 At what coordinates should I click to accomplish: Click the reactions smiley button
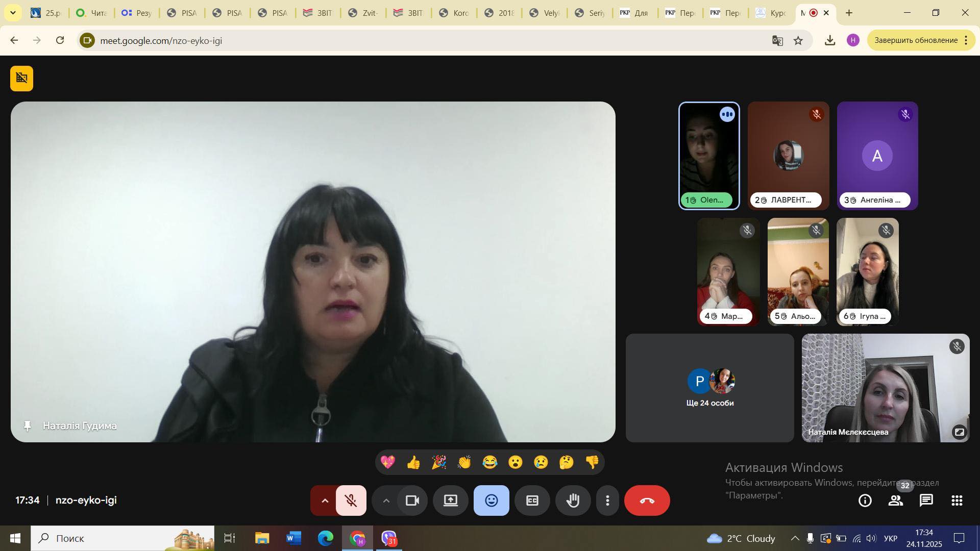click(491, 500)
